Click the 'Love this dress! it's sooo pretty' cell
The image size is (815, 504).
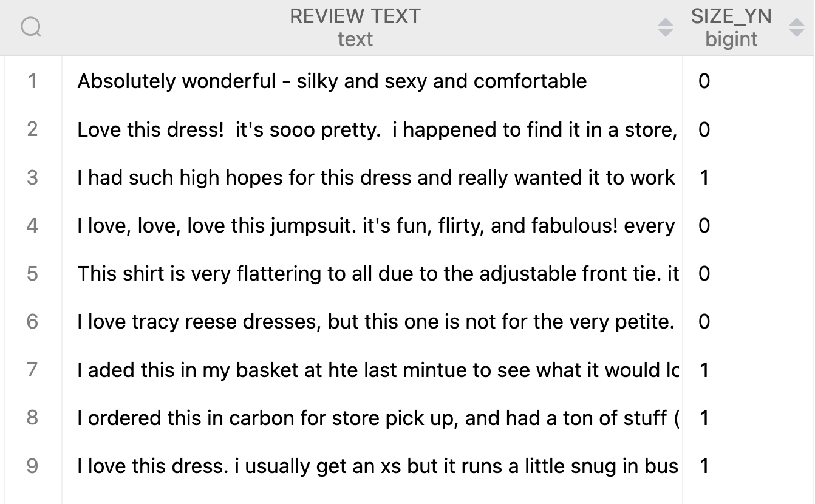[372, 129]
